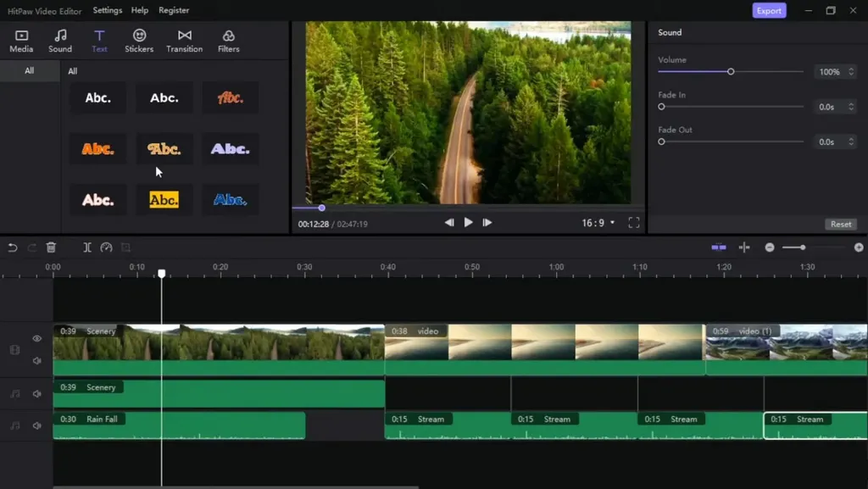Click the Register menu item

pos(174,10)
